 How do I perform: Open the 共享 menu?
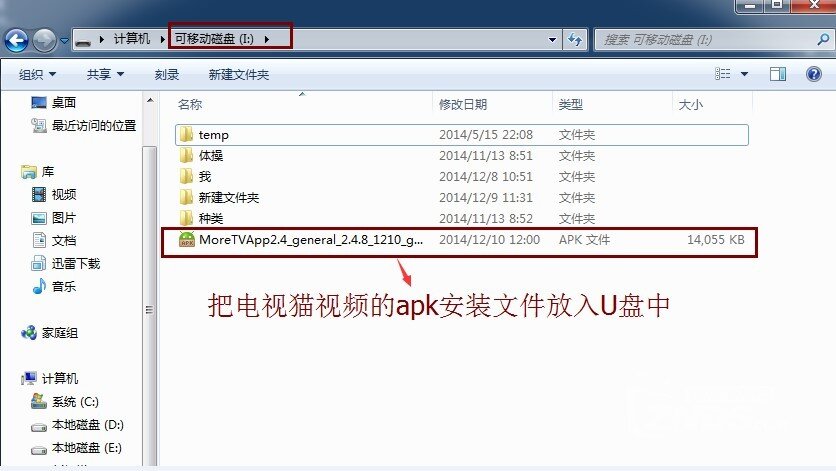[105, 75]
